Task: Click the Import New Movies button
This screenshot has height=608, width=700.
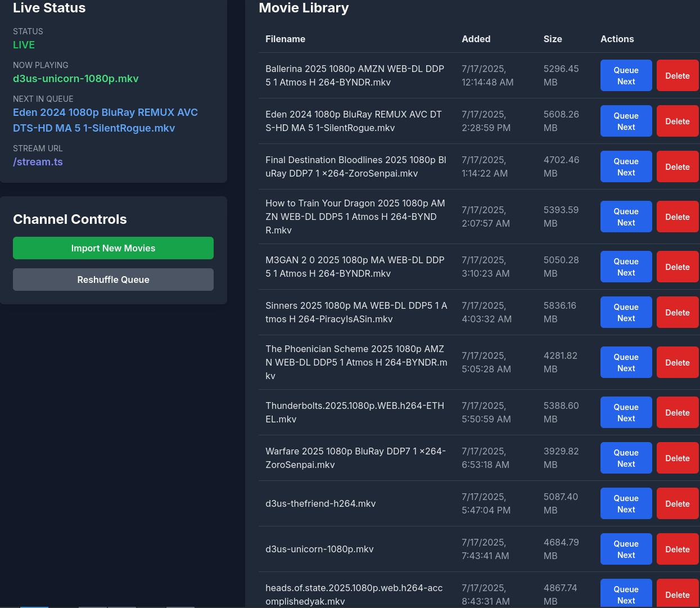Action: (113, 248)
